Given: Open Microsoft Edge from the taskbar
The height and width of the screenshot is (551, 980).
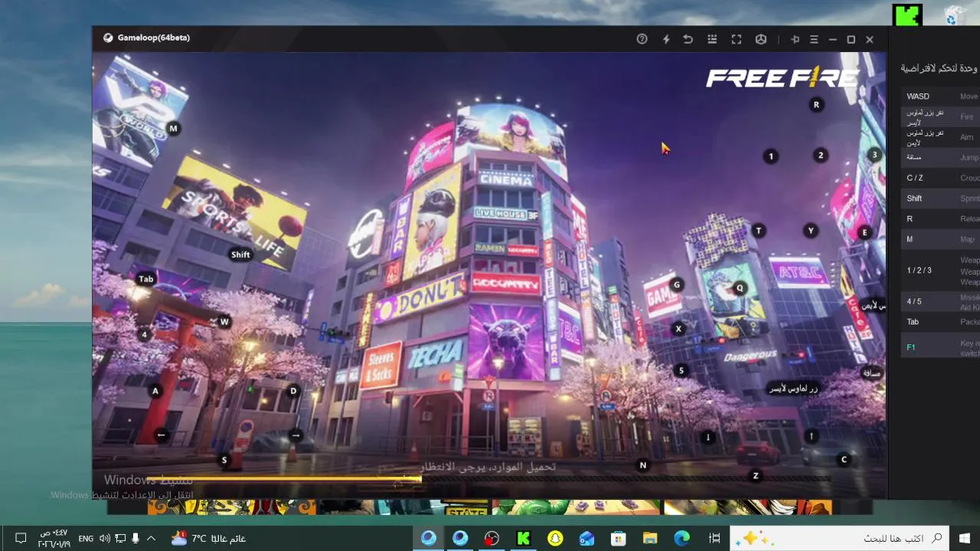Looking at the screenshot, I should (x=681, y=539).
